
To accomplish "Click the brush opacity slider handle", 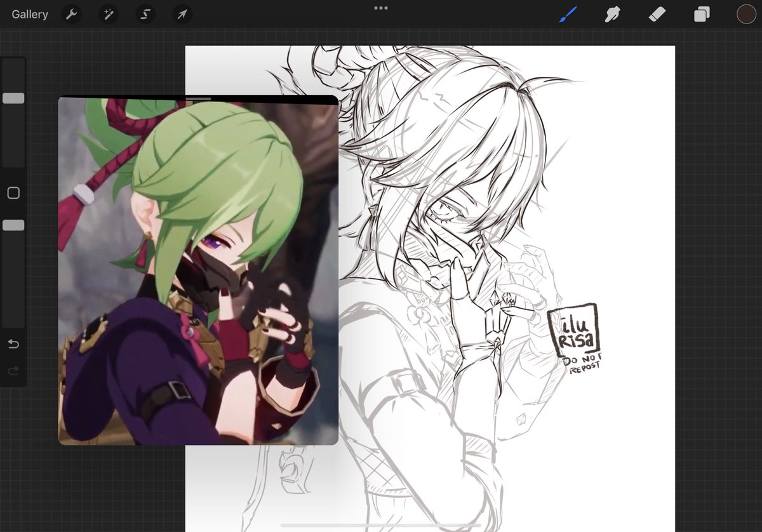I will point(13,225).
